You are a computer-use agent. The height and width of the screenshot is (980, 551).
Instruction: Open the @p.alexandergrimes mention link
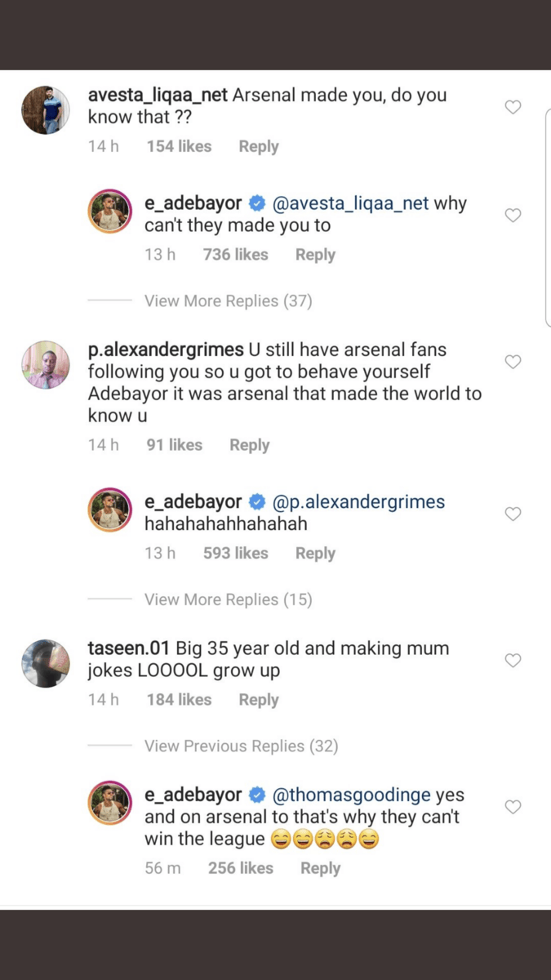(x=358, y=501)
